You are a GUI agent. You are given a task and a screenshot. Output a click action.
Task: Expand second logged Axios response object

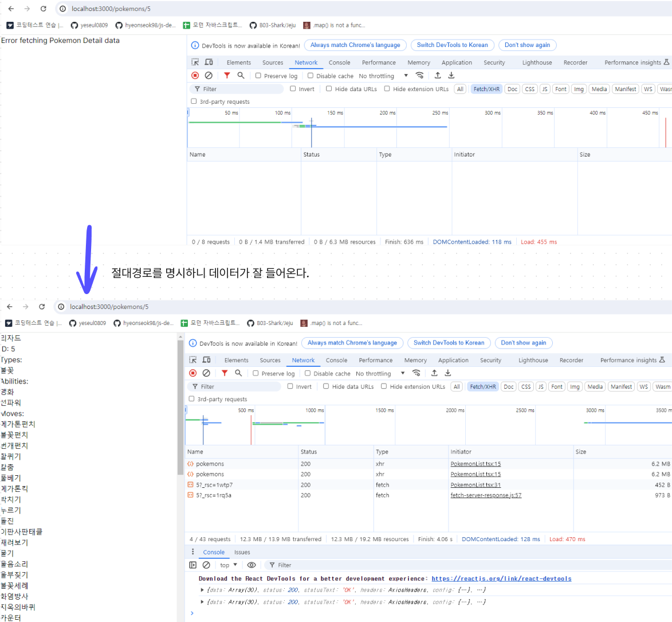coord(202,602)
